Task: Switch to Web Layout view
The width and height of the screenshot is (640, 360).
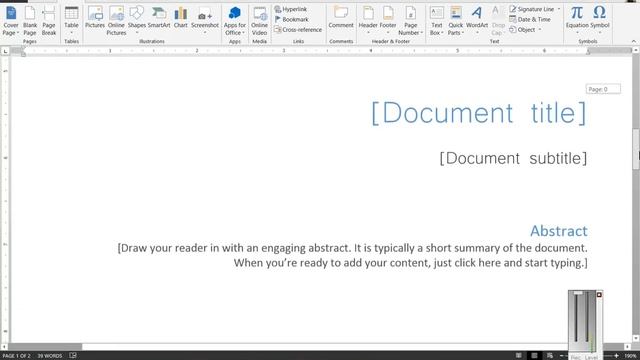Action: tap(550, 356)
